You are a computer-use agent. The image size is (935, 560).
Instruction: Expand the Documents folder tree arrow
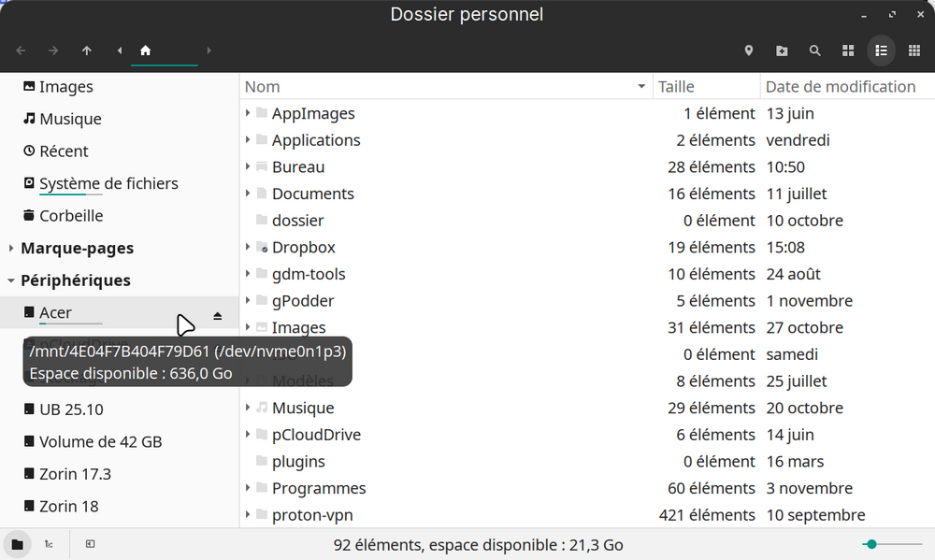click(248, 194)
